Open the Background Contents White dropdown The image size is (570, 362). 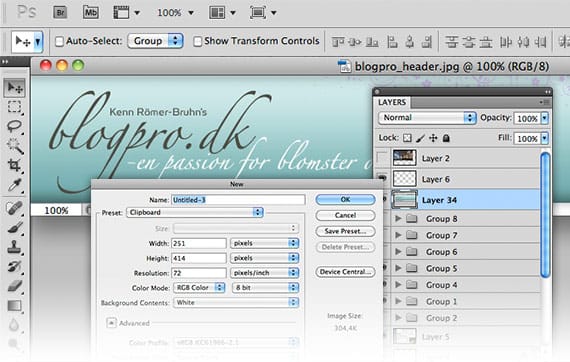[x=236, y=302]
